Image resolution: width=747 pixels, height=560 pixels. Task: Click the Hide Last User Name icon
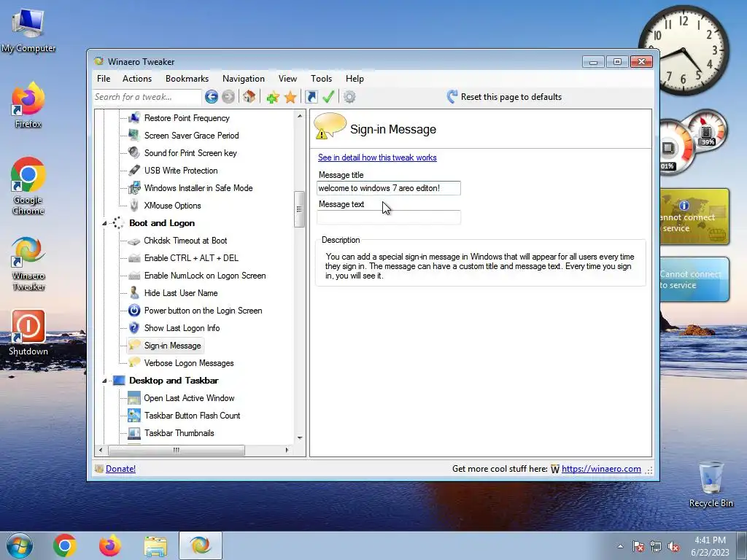coord(134,293)
